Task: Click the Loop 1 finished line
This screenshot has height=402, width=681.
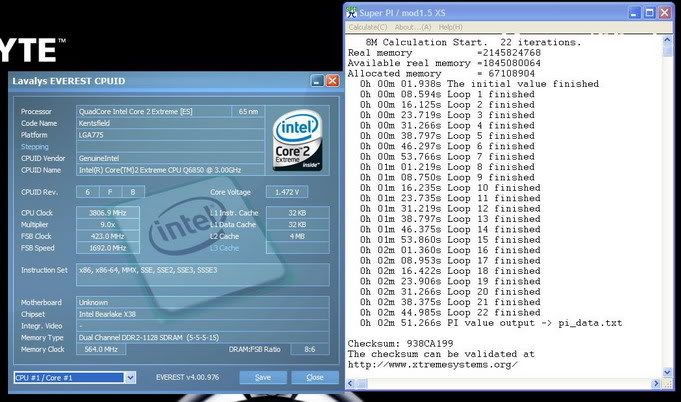Action: 447,94
